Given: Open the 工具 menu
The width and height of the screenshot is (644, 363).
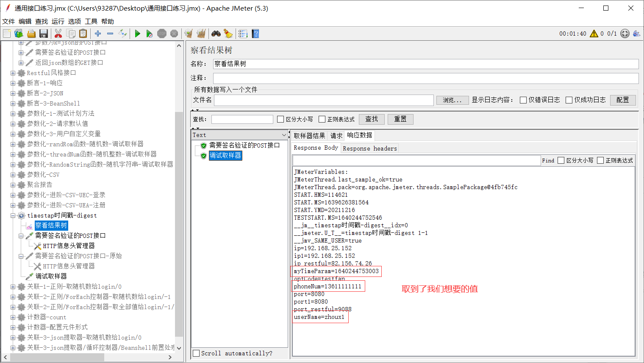Looking at the screenshot, I should tap(91, 21).
